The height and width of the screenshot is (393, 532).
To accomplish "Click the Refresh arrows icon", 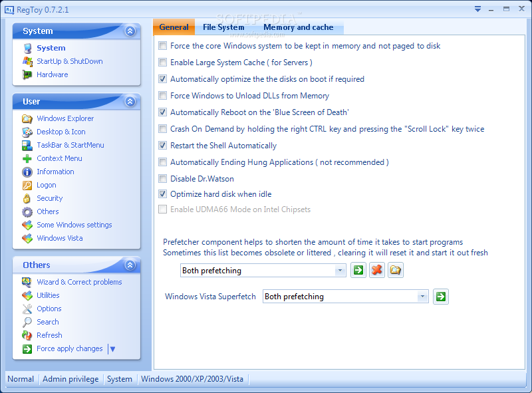I will coord(27,335).
